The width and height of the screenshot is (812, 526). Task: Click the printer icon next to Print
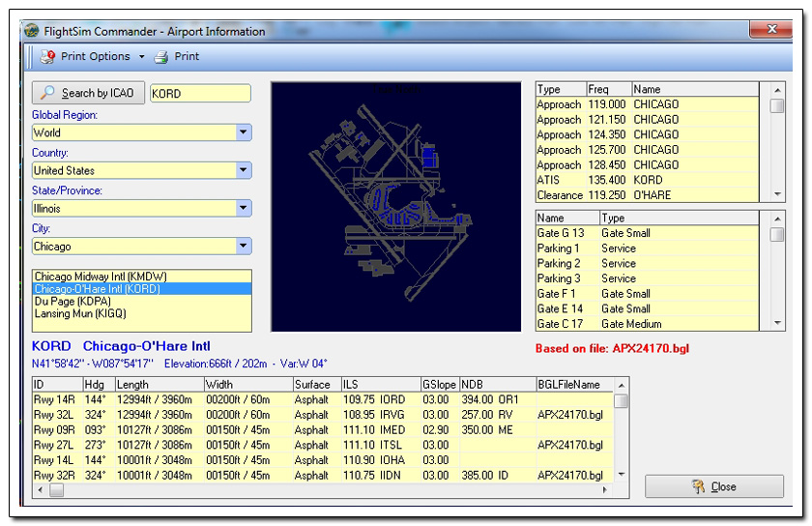pyautogui.click(x=161, y=56)
